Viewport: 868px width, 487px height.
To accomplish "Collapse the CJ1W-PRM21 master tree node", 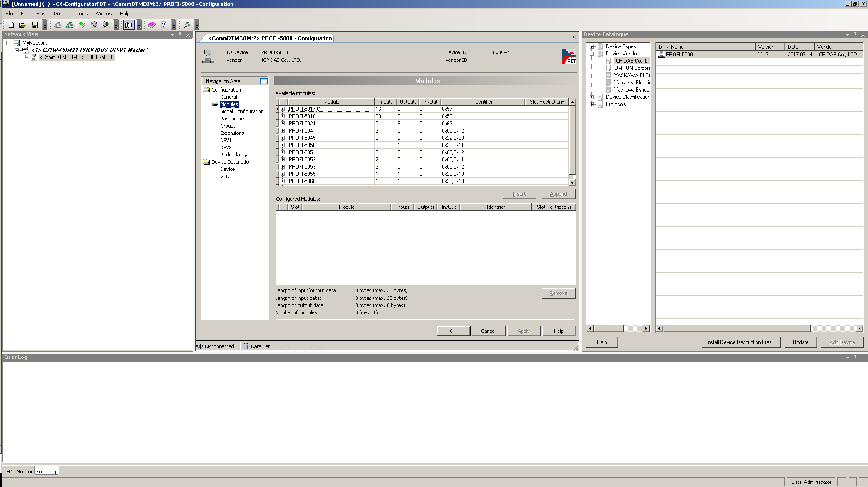I will tap(17, 50).
